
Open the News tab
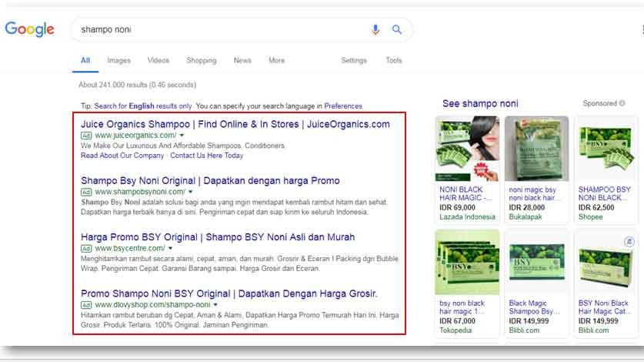pos(242,61)
